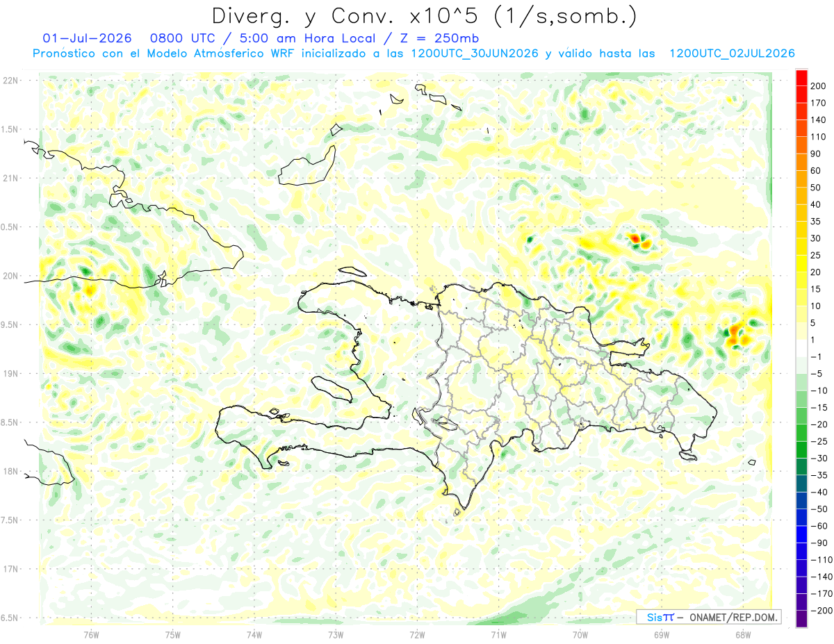Click the "74W" longitude label
The width and height of the screenshot is (834, 644).
(x=254, y=635)
